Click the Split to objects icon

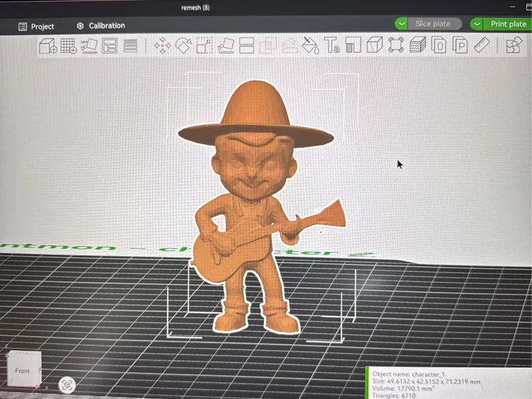point(439,45)
